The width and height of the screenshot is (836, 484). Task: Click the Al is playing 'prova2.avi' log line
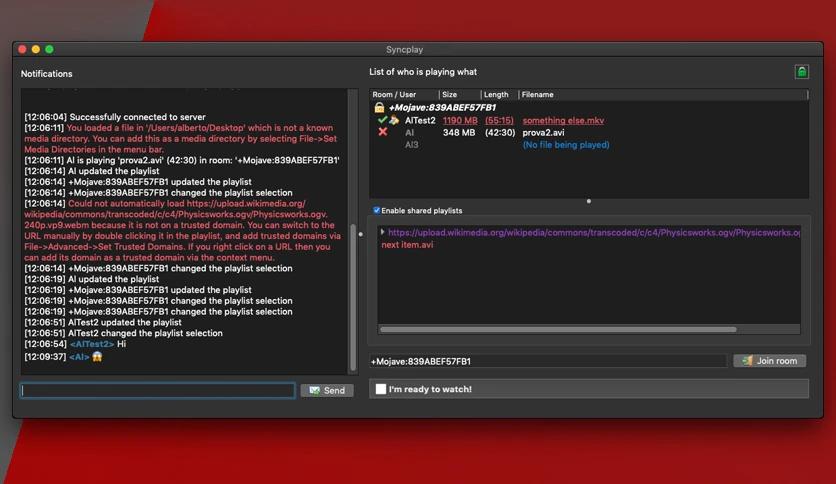182,160
